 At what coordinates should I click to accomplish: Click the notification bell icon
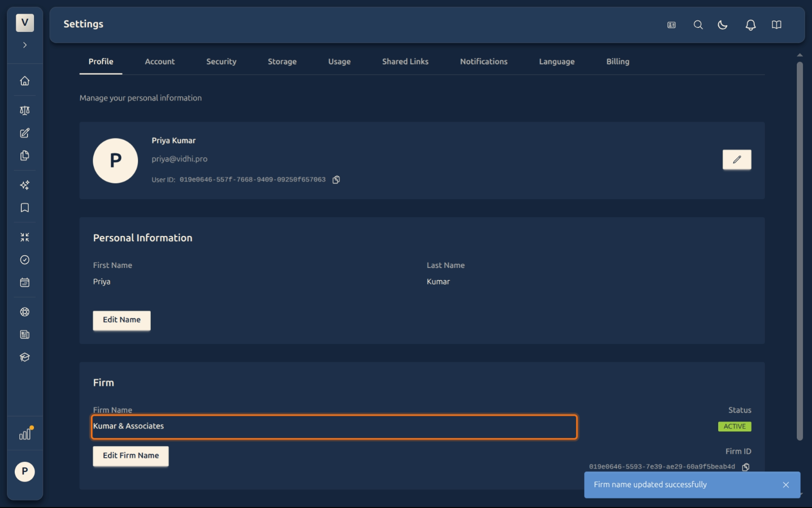(750, 25)
